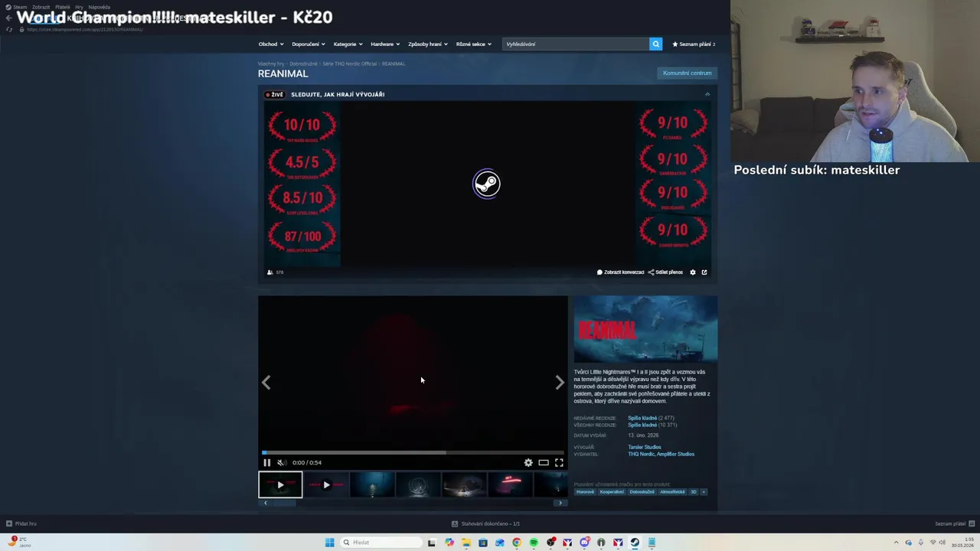Open recent reviews Spíše kladné link
Viewport: 980px width, 551px height.
642,418
